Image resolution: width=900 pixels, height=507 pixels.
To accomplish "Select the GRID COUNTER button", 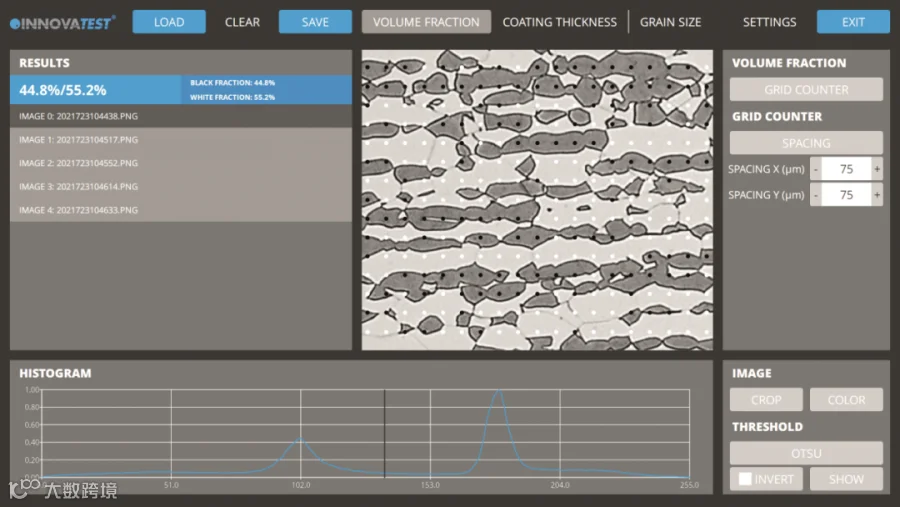I will click(806, 90).
